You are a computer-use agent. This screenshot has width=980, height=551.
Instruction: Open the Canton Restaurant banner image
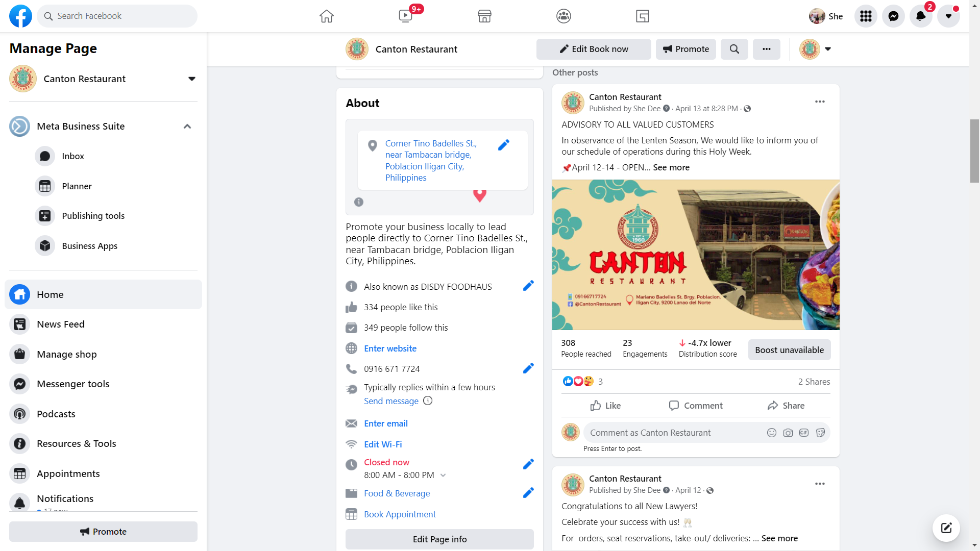click(695, 255)
